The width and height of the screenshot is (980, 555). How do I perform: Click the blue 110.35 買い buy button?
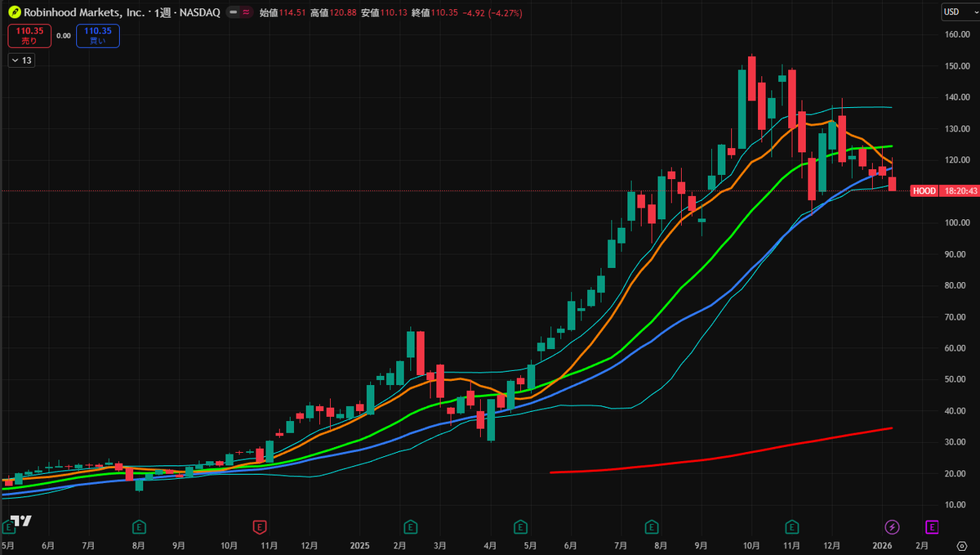[x=98, y=35]
